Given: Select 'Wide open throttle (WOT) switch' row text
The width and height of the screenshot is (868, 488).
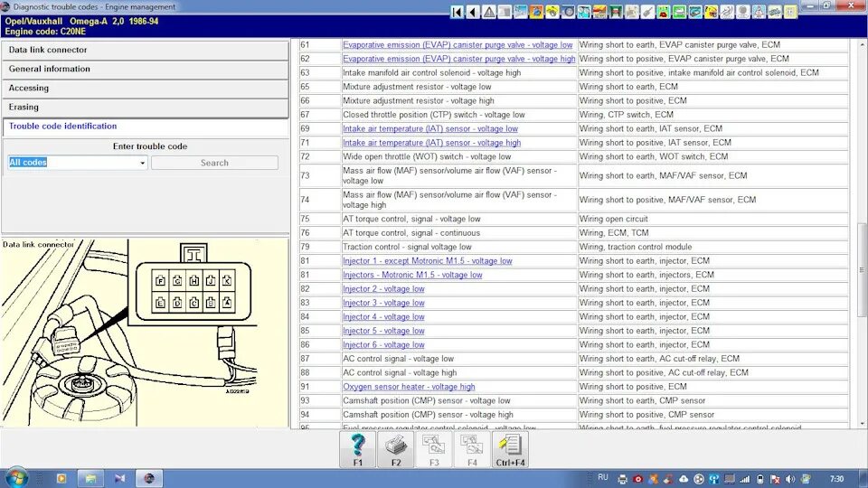Looking at the screenshot, I should [427, 156].
